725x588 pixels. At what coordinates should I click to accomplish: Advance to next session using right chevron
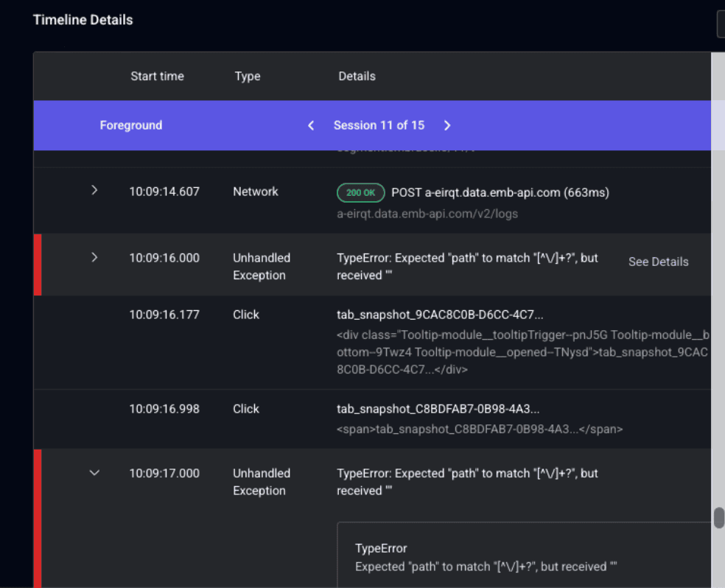tap(447, 125)
